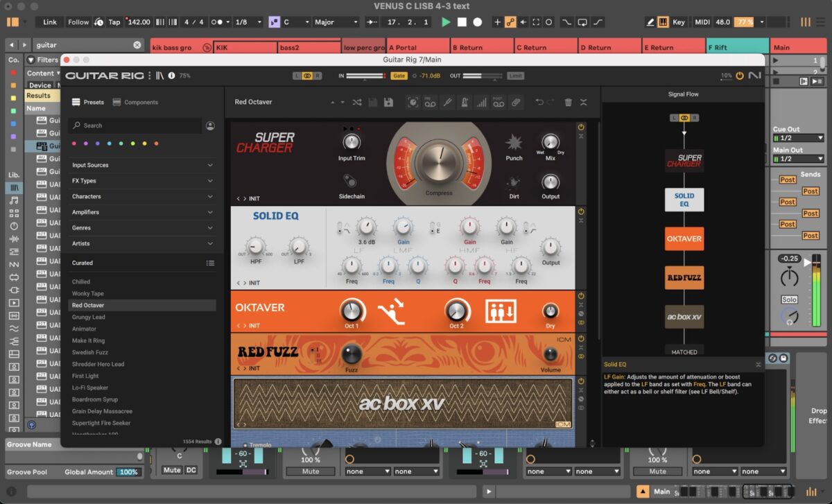Click the Native Instruments NI logo

pos(754,75)
